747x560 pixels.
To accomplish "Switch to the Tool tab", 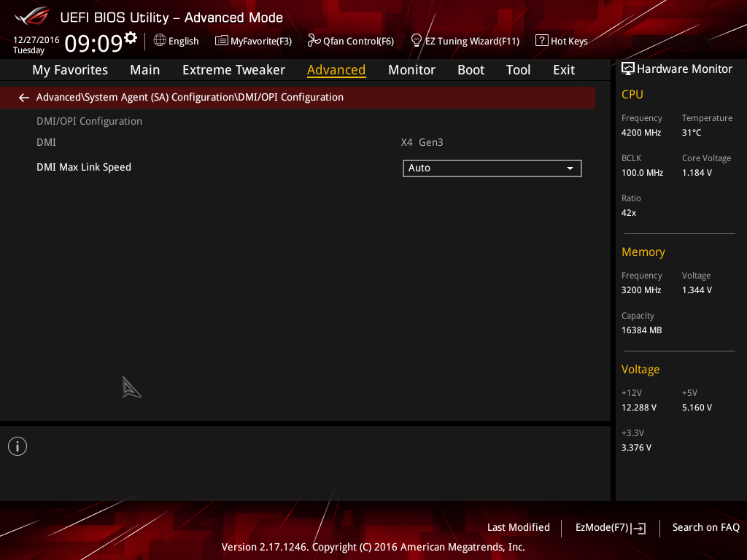I will tap(518, 70).
